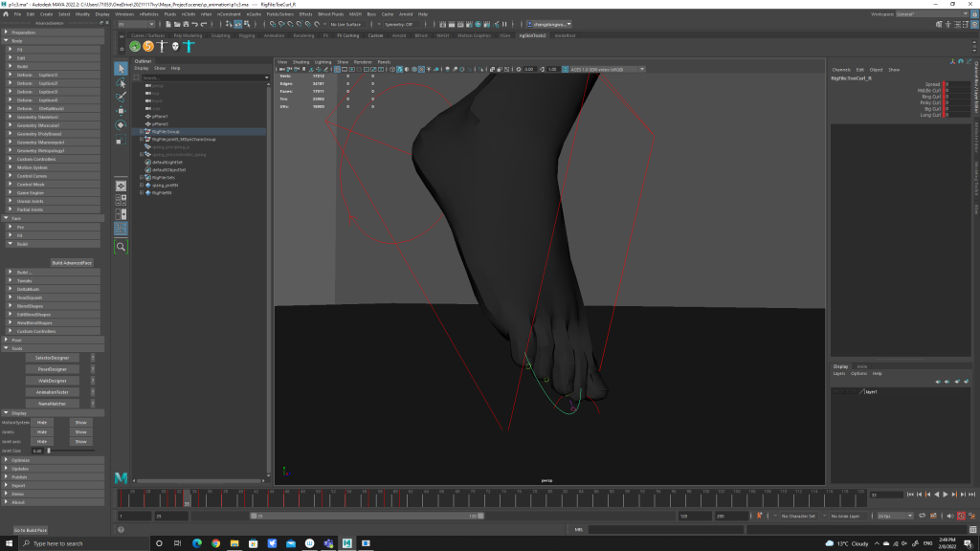Viewport: 980px width, 551px height.
Task: Click the orange number 5 shelf icon
Action: (148, 46)
